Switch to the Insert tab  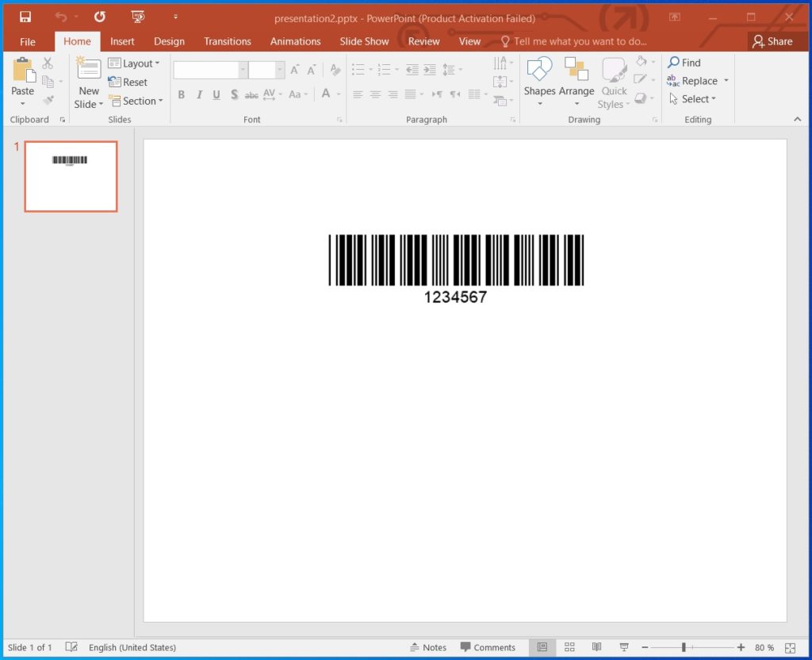tap(122, 41)
